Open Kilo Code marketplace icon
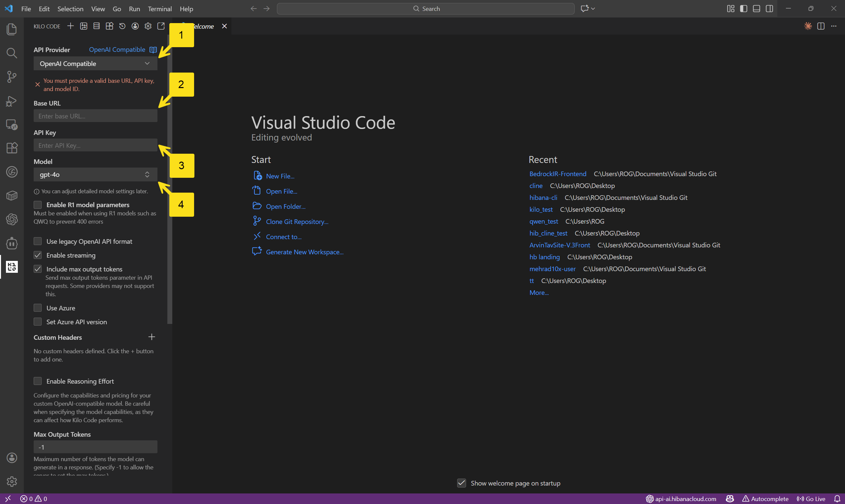Screen dimensions: 845x504 coord(109,26)
